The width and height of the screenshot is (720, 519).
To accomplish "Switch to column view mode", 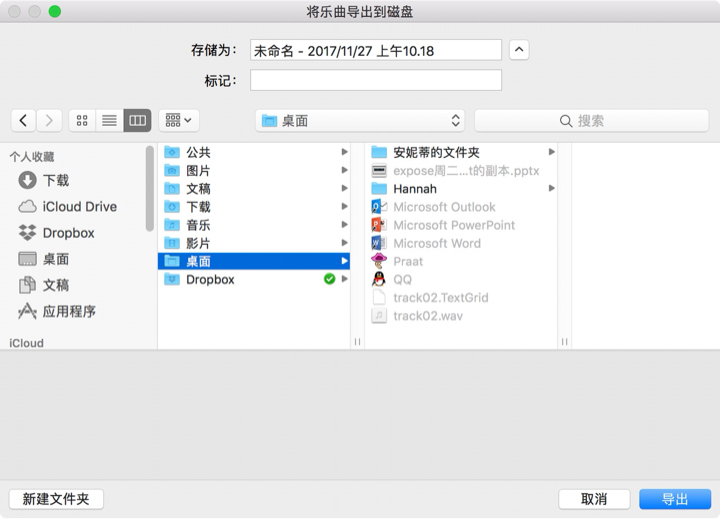I will (x=137, y=121).
